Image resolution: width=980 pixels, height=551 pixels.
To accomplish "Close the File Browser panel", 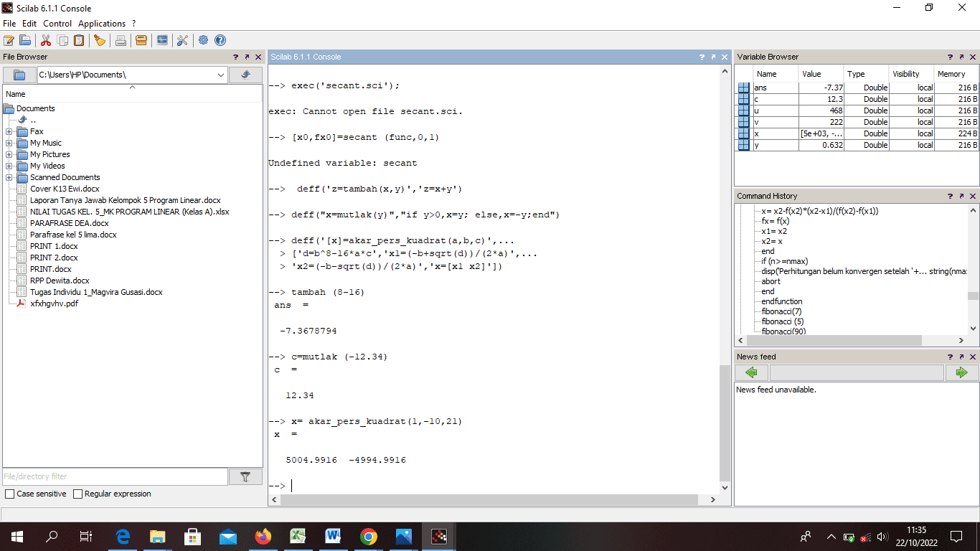I will pyautogui.click(x=258, y=57).
